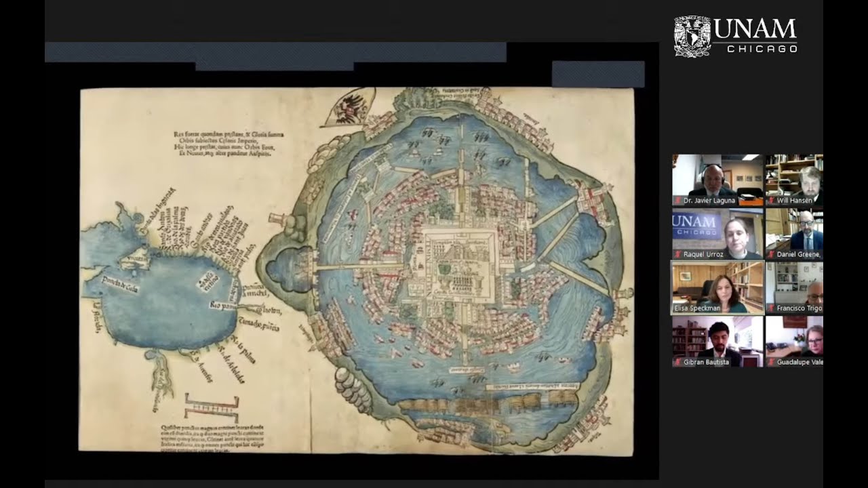Select Will Hansen's video tile
Image resolution: width=868 pixels, height=488 pixels.
tap(794, 180)
